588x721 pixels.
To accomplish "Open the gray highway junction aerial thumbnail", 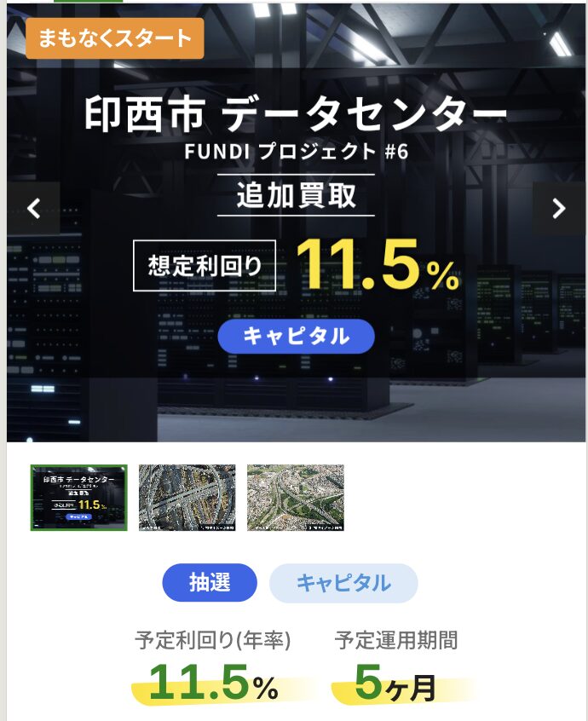I will 187,498.
